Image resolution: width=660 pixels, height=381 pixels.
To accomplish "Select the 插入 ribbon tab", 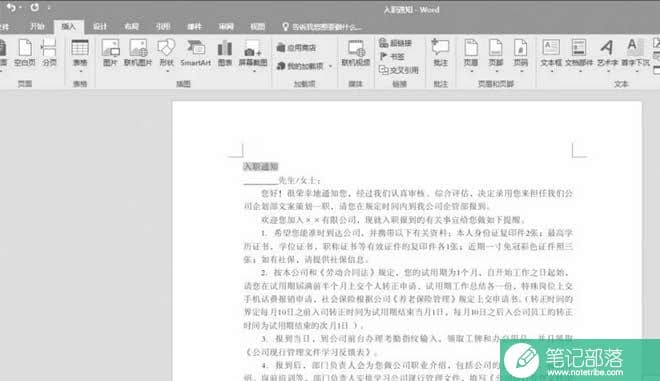I will 69,27.
